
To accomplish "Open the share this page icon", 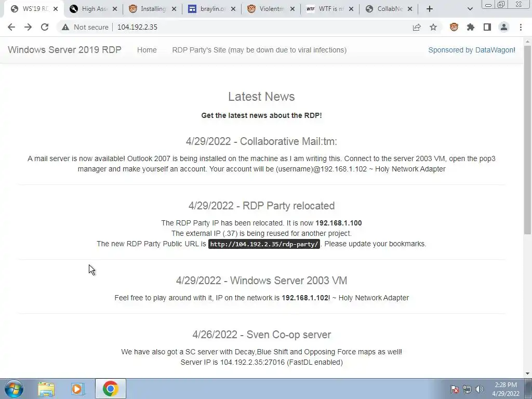I will (417, 27).
